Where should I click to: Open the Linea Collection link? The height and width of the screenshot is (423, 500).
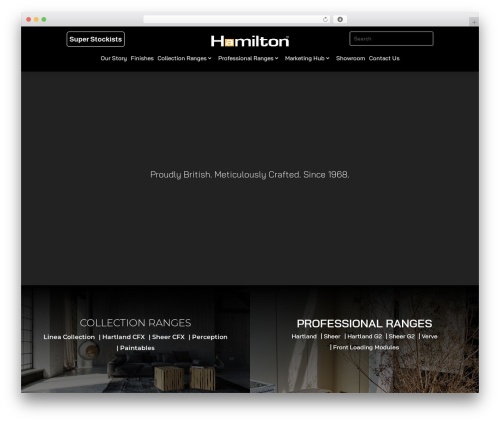(69, 337)
